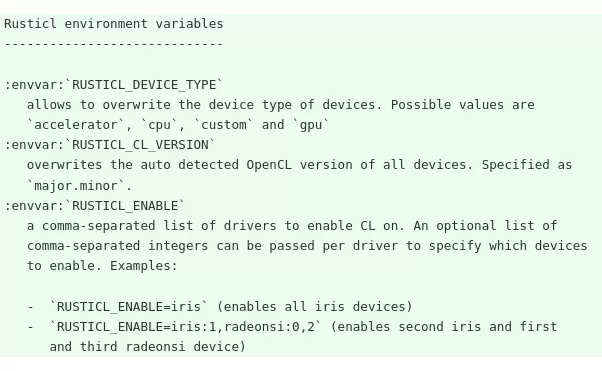Click the RUSTICL_ENABLE envvar line
The width and height of the screenshot is (602, 371).
tap(95, 206)
